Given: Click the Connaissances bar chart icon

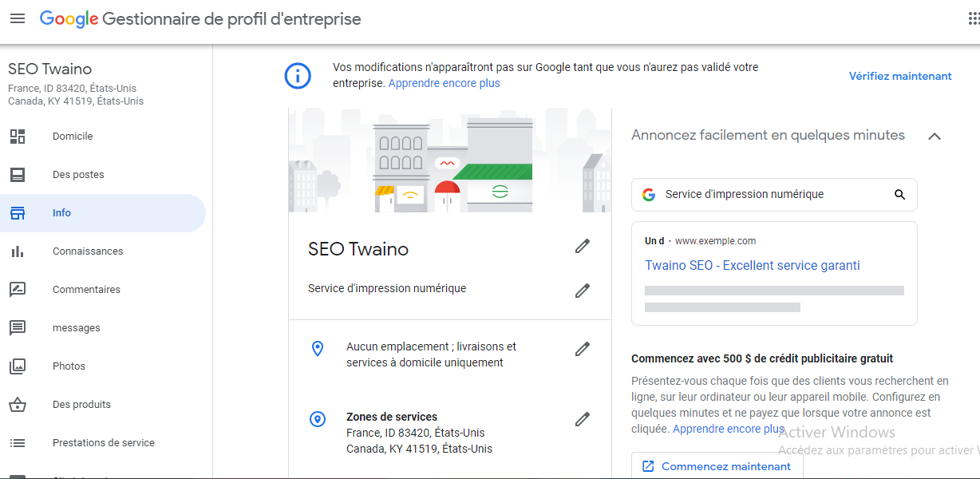Looking at the screenshot, I should click(x=18, y=251).
